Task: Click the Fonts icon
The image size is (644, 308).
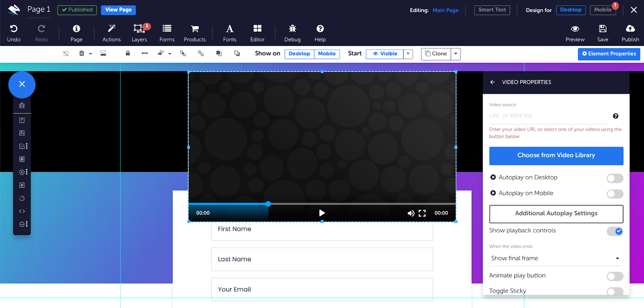Action: click(x=229, y=29)
